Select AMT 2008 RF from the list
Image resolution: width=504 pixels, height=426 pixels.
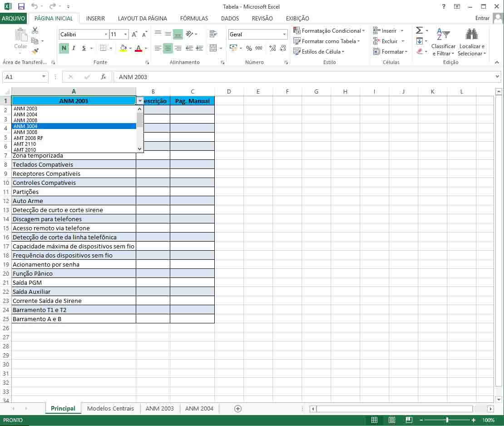click(74, 138)
